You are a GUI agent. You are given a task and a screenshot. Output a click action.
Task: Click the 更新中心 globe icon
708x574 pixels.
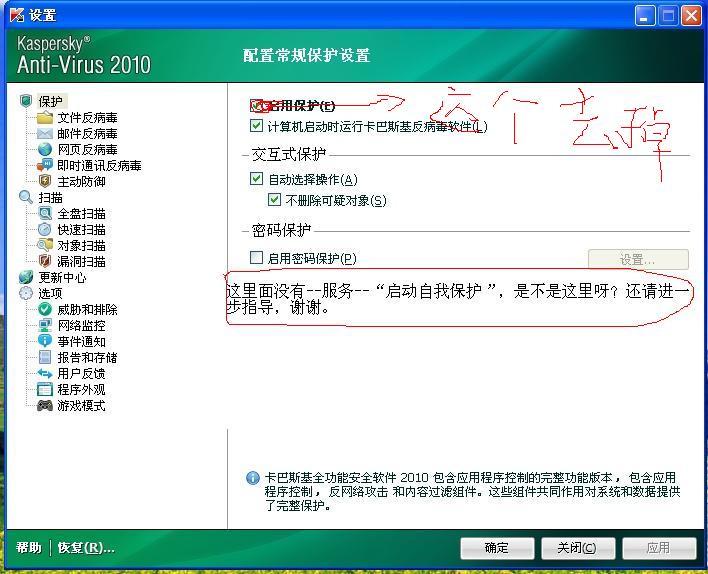(26, 277)
